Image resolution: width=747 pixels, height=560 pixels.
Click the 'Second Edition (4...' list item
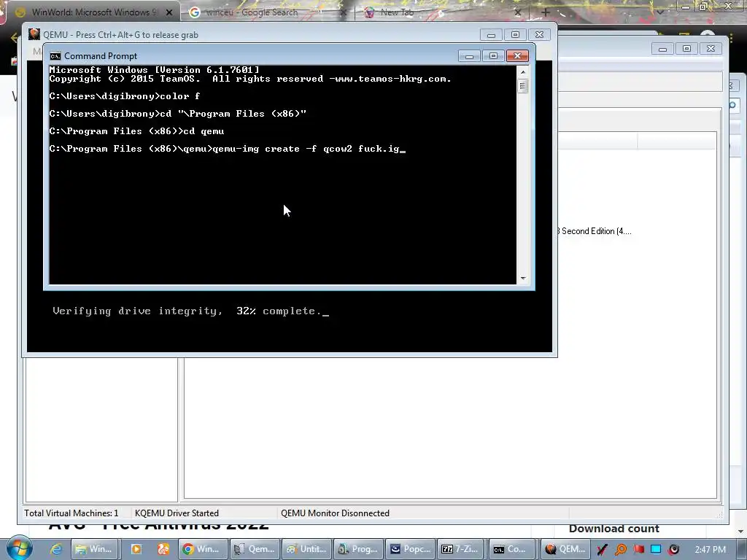click(595, 231)
